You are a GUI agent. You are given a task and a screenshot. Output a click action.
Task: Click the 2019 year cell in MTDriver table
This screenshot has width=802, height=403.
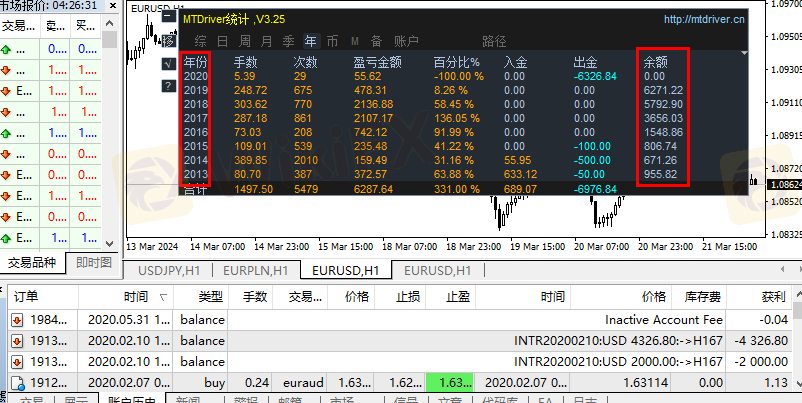pos(196,91)
